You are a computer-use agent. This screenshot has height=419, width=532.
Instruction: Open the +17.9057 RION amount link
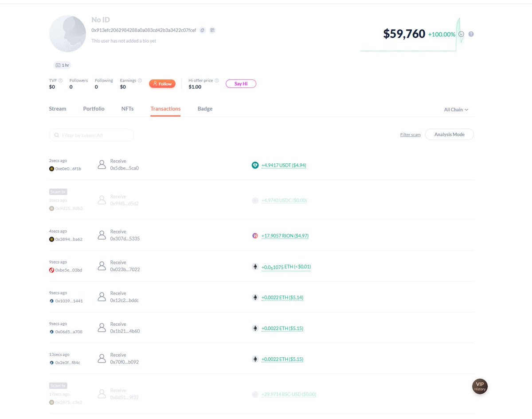tap(285, 236)
